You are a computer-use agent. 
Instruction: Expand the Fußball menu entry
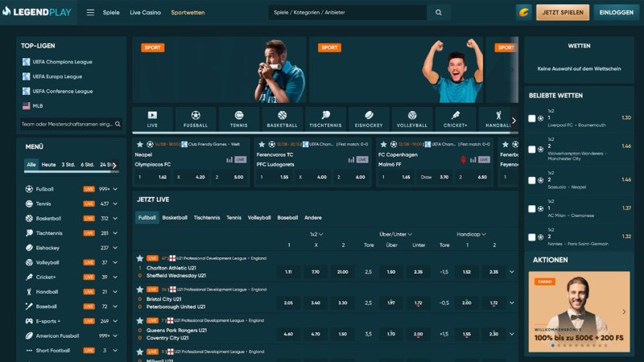(x=115, y=188)
